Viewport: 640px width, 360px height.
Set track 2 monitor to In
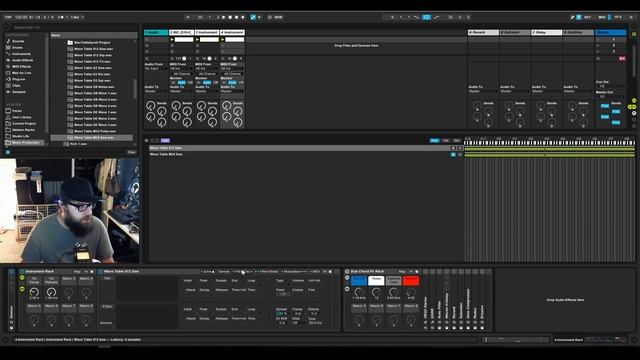pos(173,82)
